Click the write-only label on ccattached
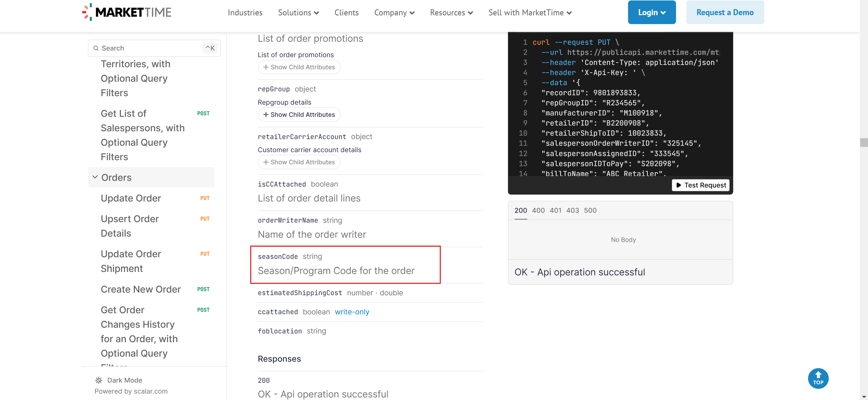868x400 pixels. [352, 312]
